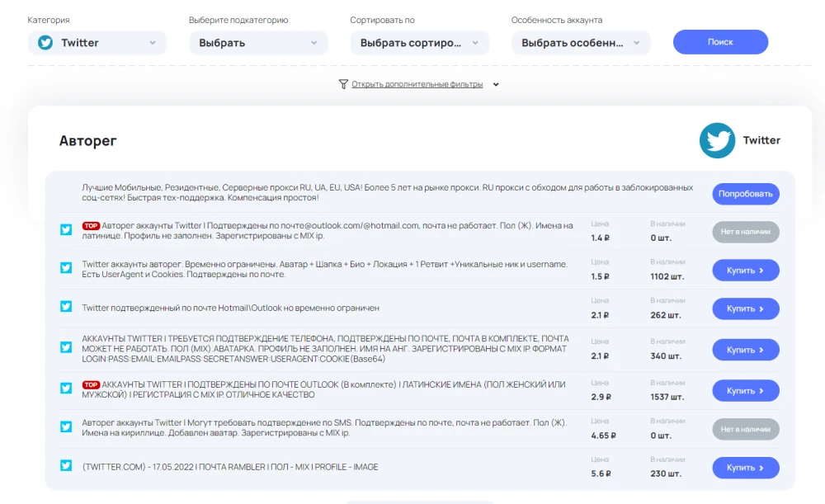Click Купить for the 1537 шт. listing
Image resolution: width=825 pixels, height=504 pixels.
(x=746, y=391)
